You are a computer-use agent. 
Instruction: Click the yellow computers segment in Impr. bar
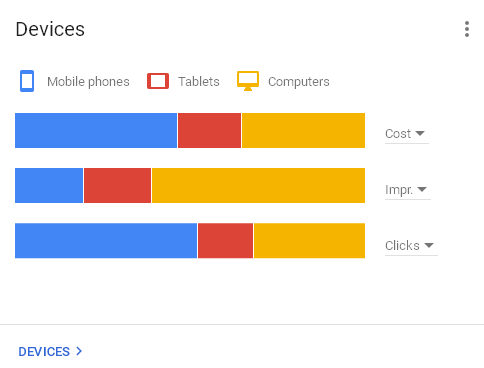coord(258,185)
